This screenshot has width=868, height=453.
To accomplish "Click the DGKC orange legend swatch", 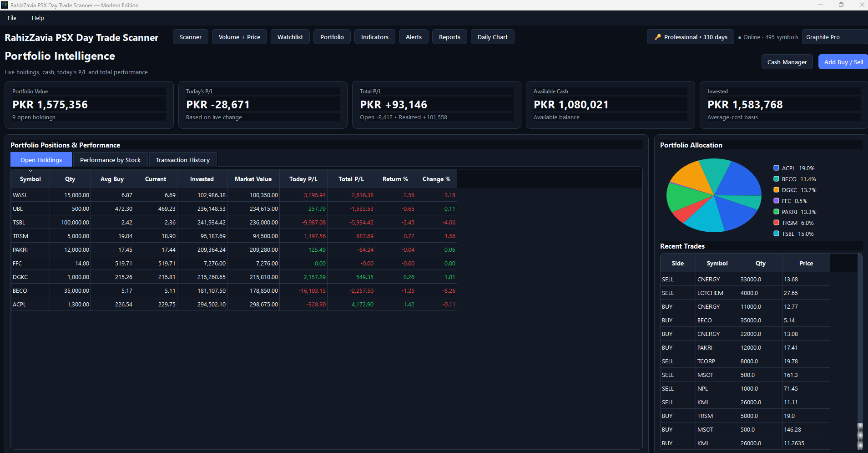I will 777,190.
